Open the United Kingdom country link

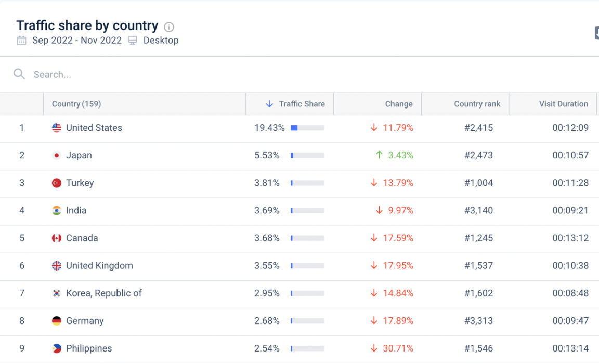coord(99,265)
